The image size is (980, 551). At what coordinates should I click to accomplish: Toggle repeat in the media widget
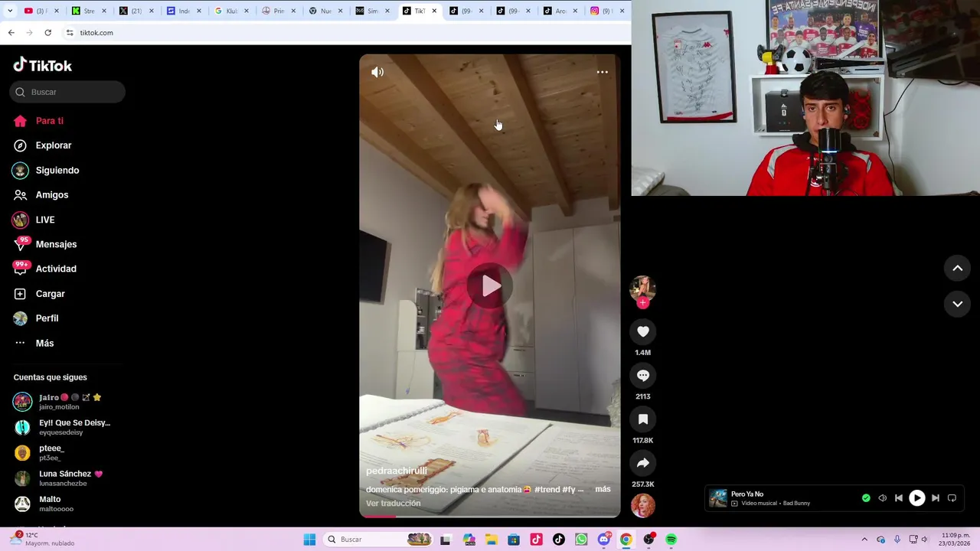click(952, 498)
